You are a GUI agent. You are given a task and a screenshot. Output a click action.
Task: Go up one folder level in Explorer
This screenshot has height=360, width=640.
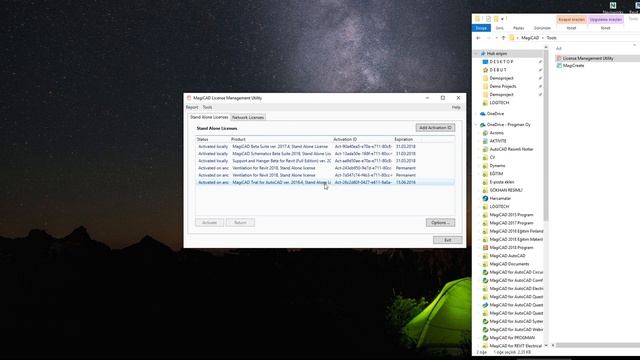(x=503, y=38)
